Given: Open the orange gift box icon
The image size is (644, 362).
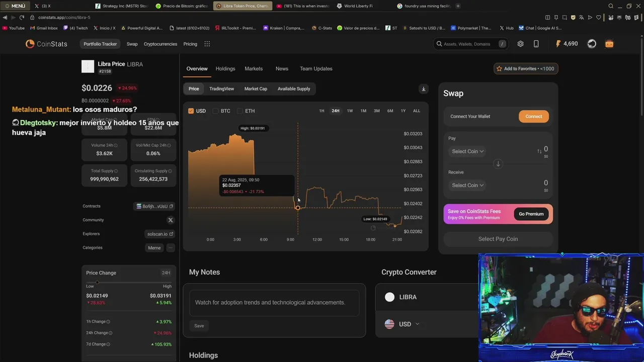Looking at the screenshot, I should point(609,44).
